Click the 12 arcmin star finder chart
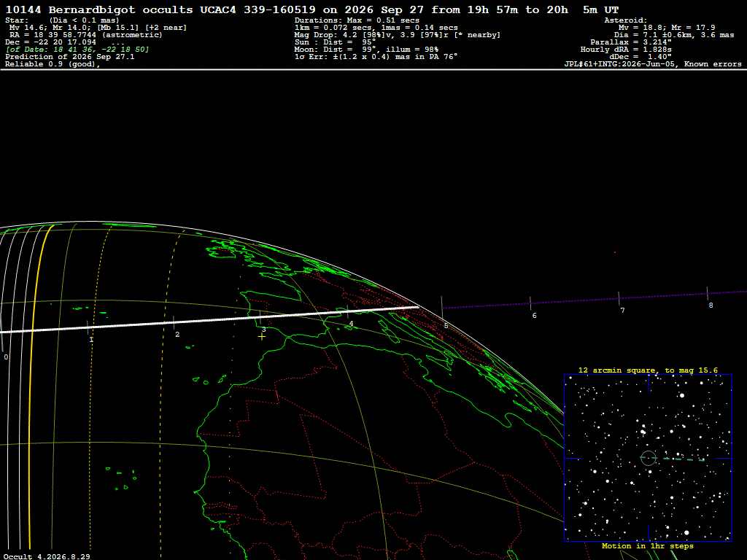The height and width of the screenshot is (560, 747). point(648,458)
